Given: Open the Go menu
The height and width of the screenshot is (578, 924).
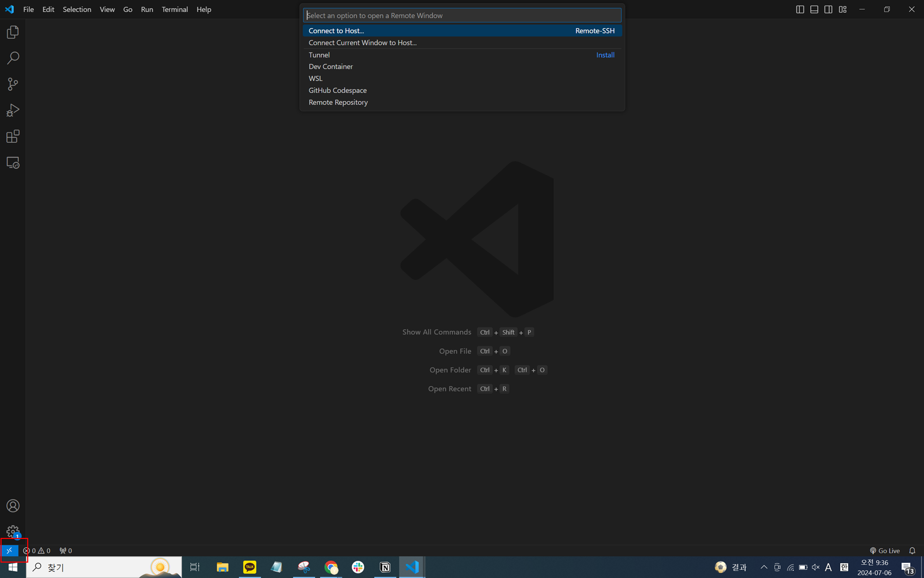Looking at the screenshot, I should pyautogui.click(x=128, y=9).
